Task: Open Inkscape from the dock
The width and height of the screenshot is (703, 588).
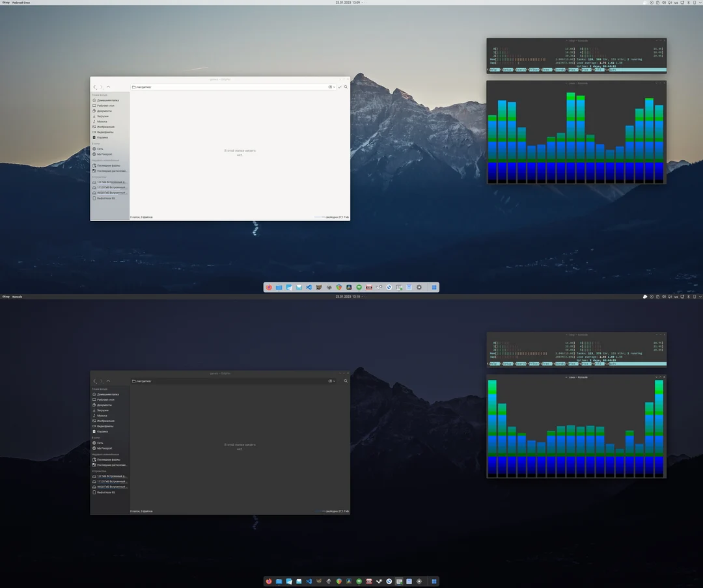Action: point(327,287)
